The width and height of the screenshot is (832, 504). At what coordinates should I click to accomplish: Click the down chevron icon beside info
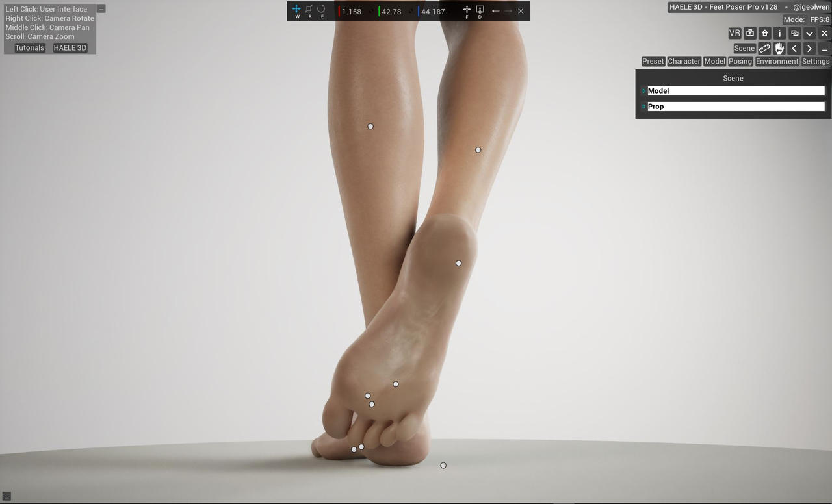(x=809, y=33)
